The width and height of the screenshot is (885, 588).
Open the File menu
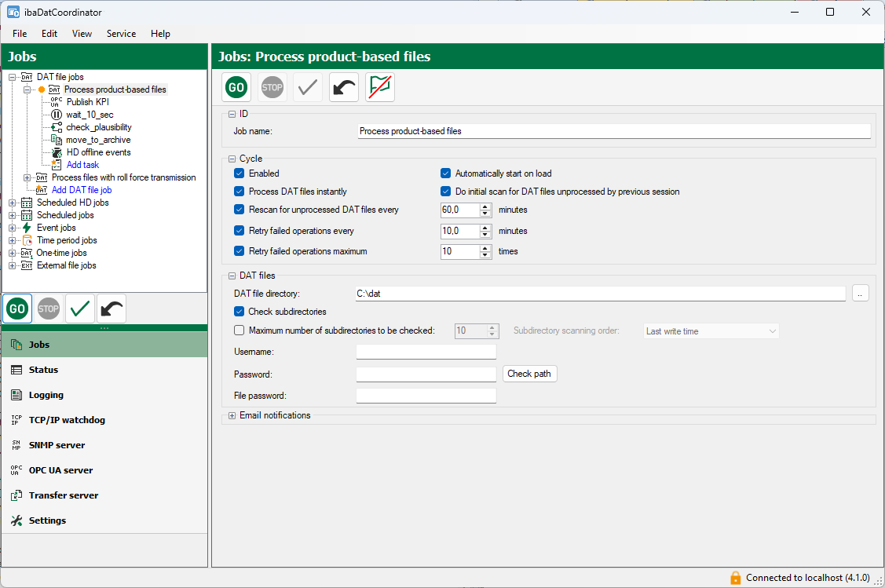point(20,34)
